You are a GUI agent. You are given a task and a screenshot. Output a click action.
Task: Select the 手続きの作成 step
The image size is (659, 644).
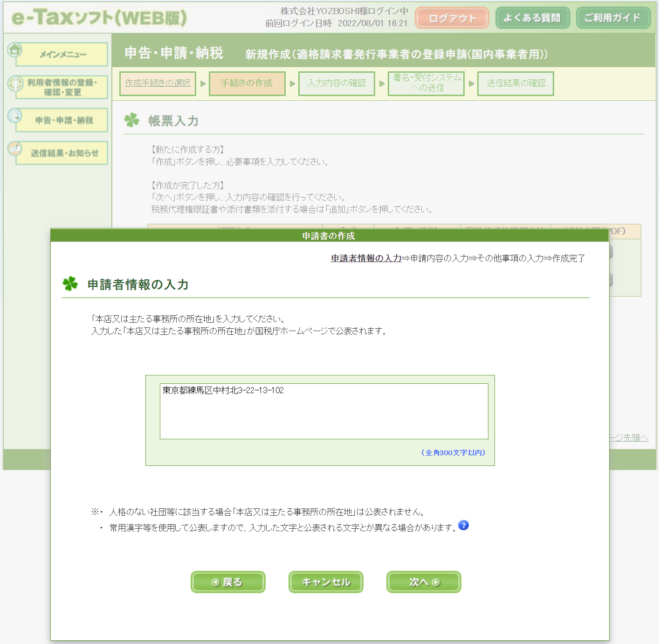tap(247, 83)
